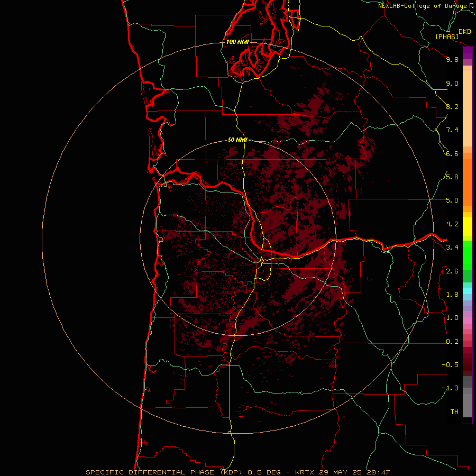Click "SPECIFIC DIFFERENTIAL PHASE (KDP)" in the caption

[164, 472]
